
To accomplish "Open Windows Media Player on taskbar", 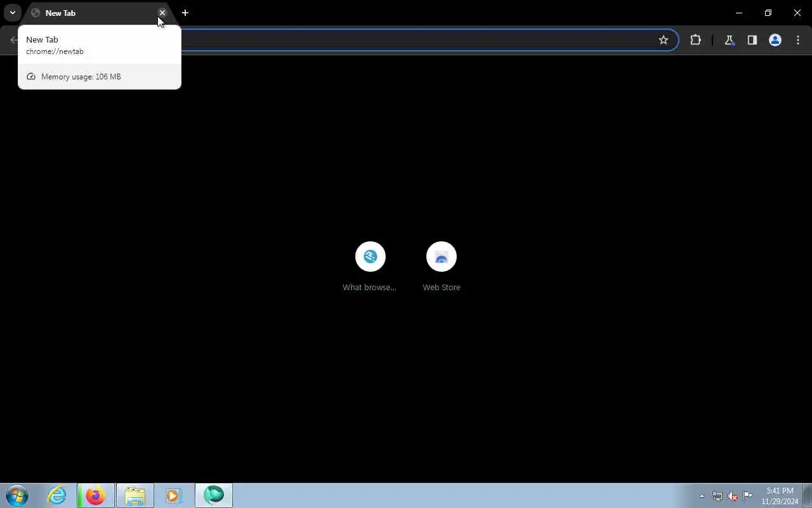I will point(173,495).
